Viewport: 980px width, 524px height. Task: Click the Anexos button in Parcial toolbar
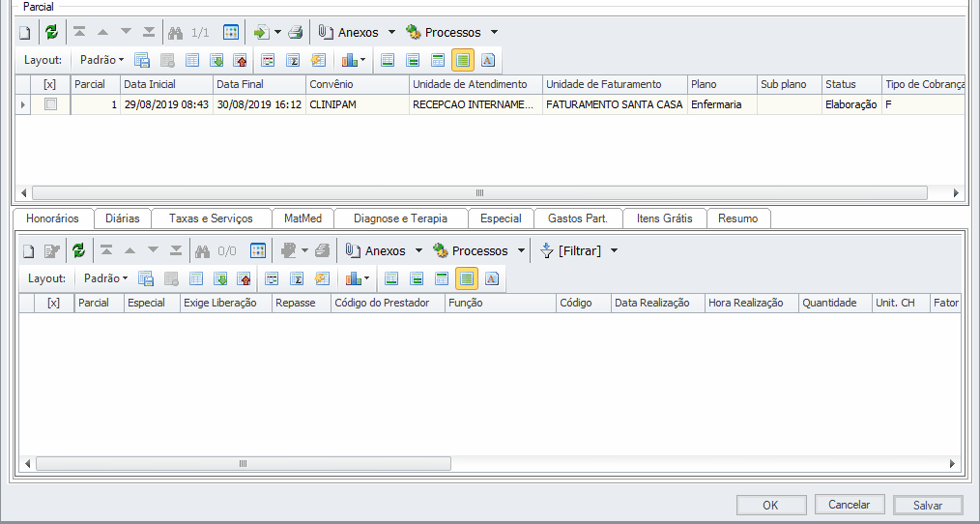point(349,33)
